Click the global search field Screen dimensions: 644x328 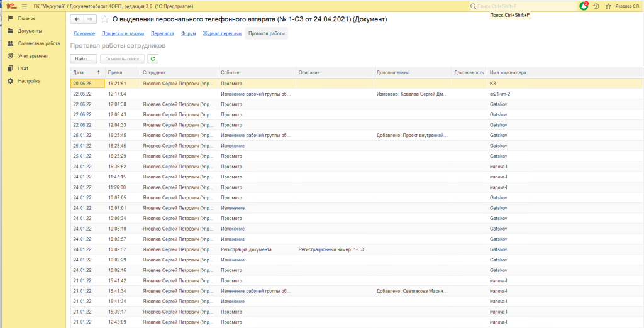[525, 6]
